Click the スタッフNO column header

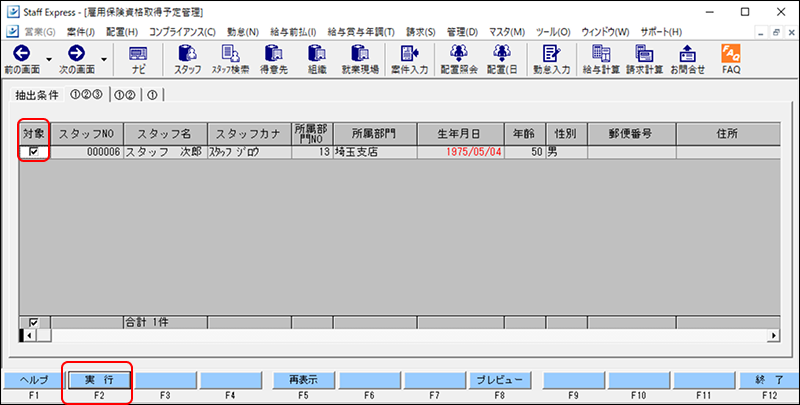[86, 134]
